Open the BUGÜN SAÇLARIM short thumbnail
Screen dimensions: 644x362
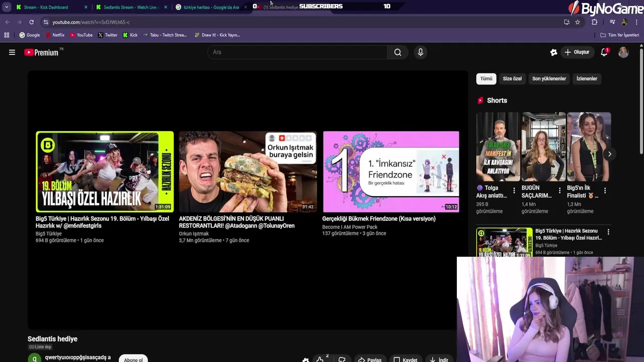point(544,146)
